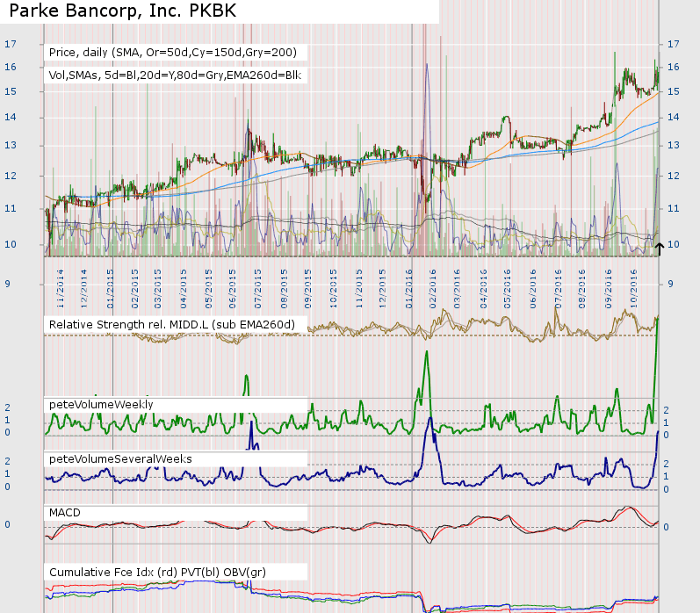This screenshot has width=700, height=613.
Task: Click the 13 value on left price axis
Action: [11, 145]
